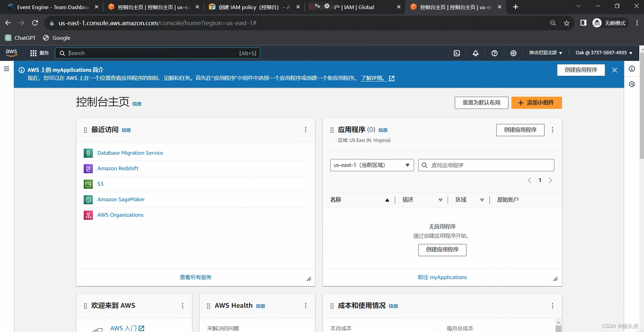Switch to the second 控制台主页 tab
The height and width of the screenshot is (332, 644).
tap(456, 7)
